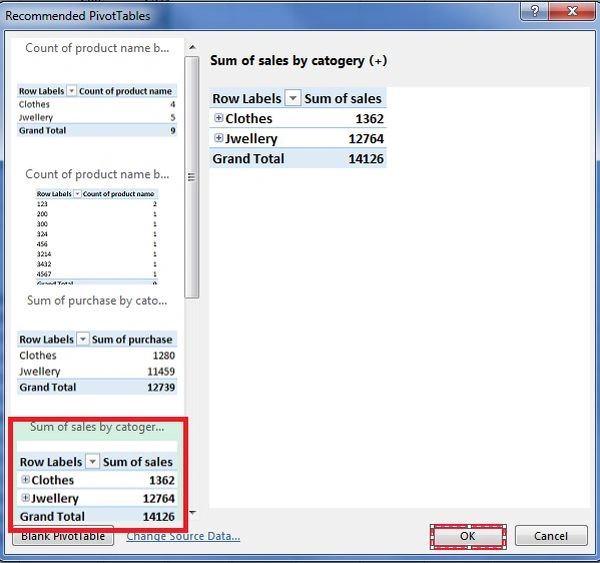Click the 1280 value in Sum of purchase thumbnail
Viewport: 600px width, 563px height.
click(x=164, y=356)
